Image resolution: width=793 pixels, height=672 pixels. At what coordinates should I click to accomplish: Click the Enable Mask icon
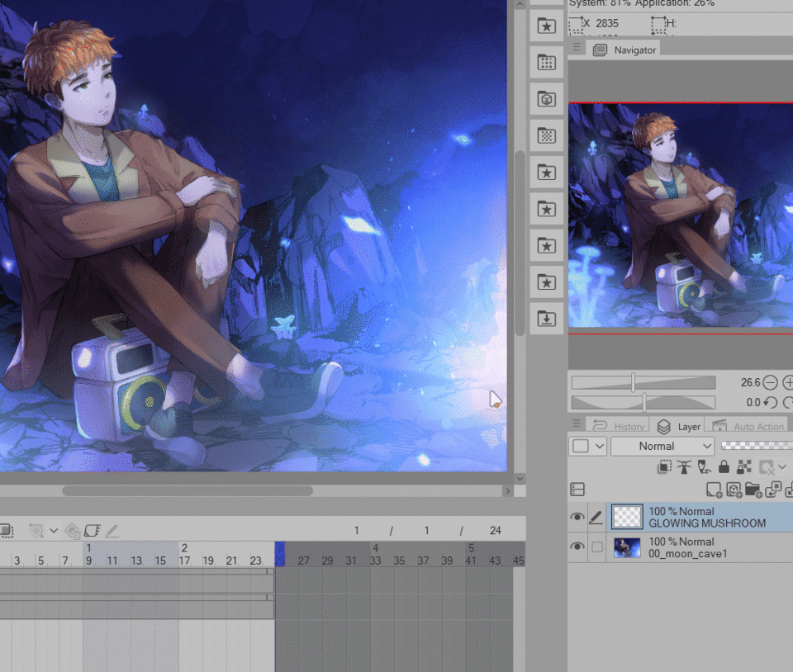point(767,467)
